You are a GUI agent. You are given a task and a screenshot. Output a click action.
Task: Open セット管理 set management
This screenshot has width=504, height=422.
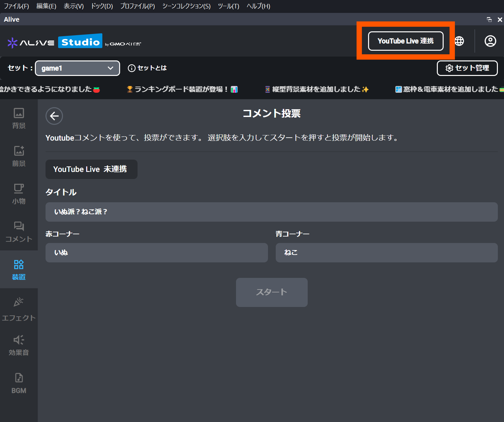coord(467,68)
